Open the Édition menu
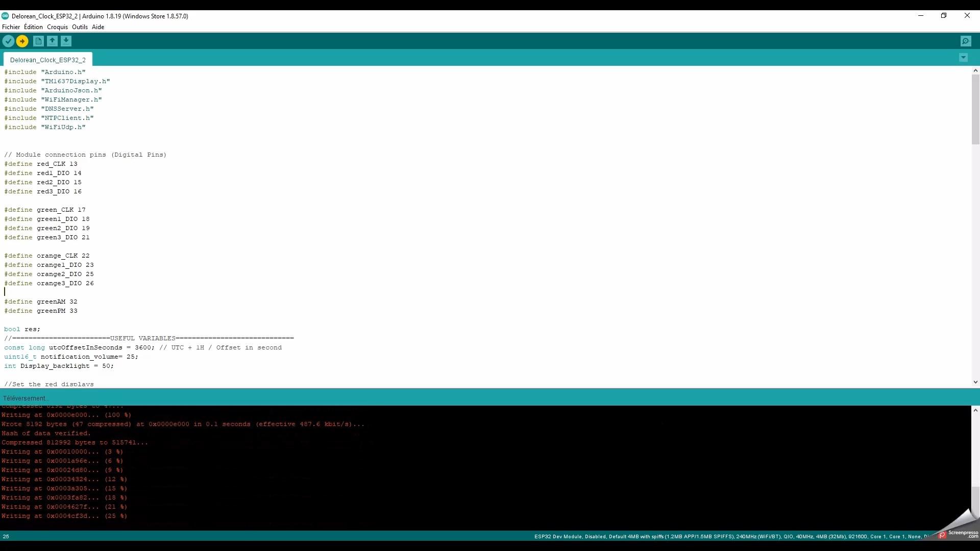Image resolution: width=980 pixels, height=551 pixels. [33, 27]
